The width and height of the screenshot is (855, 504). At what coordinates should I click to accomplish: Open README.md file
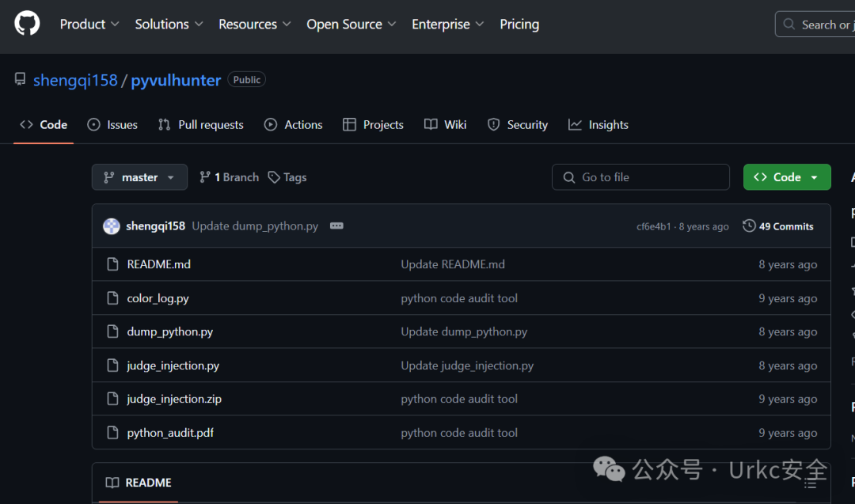point(158,264)
